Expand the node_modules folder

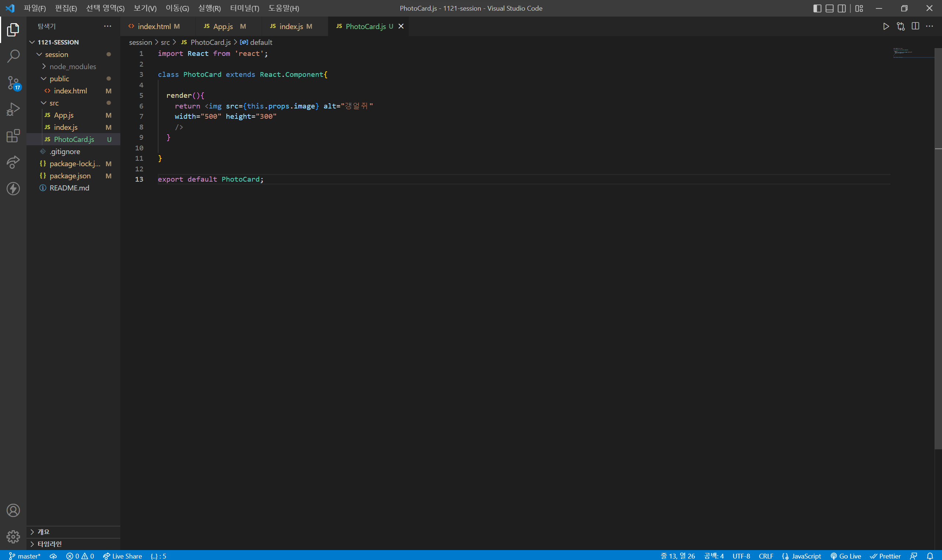click(x=72, y=67)
